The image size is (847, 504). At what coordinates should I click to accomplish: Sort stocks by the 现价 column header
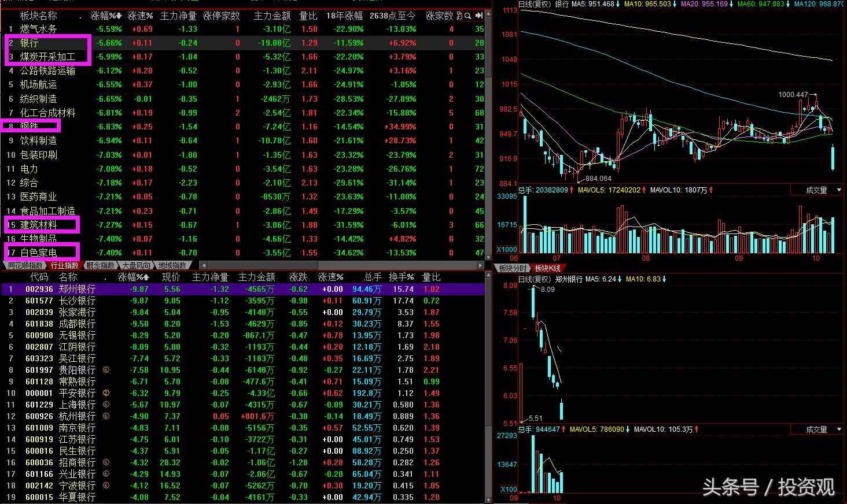coord(171,277)
